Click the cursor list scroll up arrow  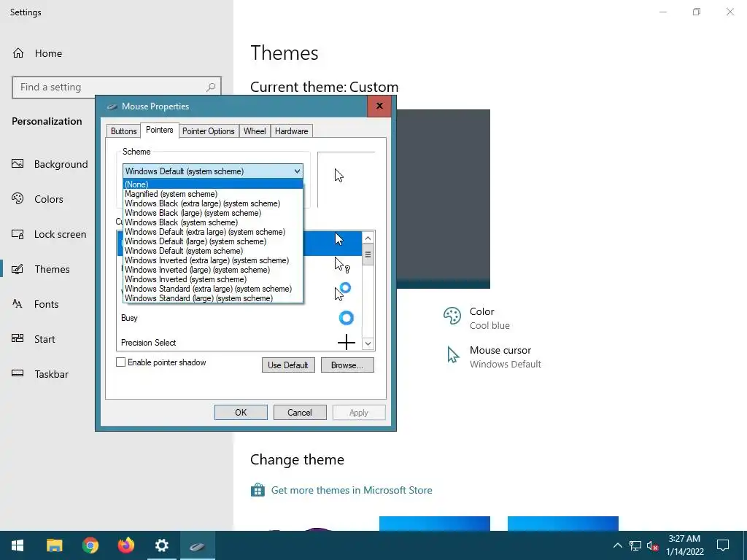click(368, 238)
